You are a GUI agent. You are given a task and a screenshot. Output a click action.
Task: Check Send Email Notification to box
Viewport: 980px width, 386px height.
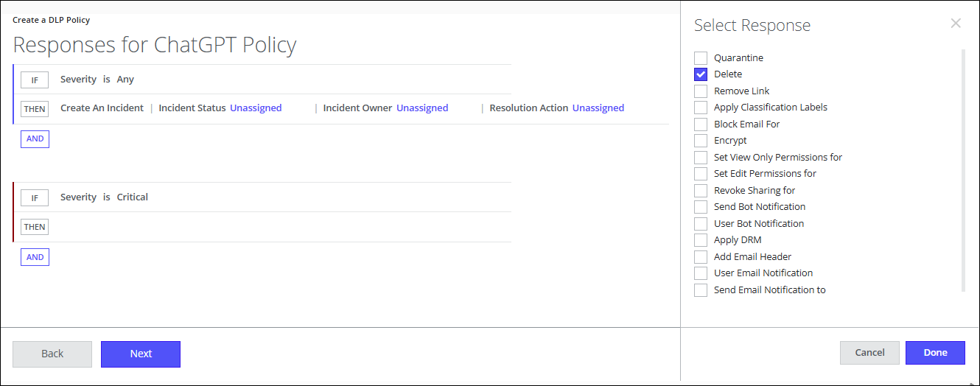point(701,290)
